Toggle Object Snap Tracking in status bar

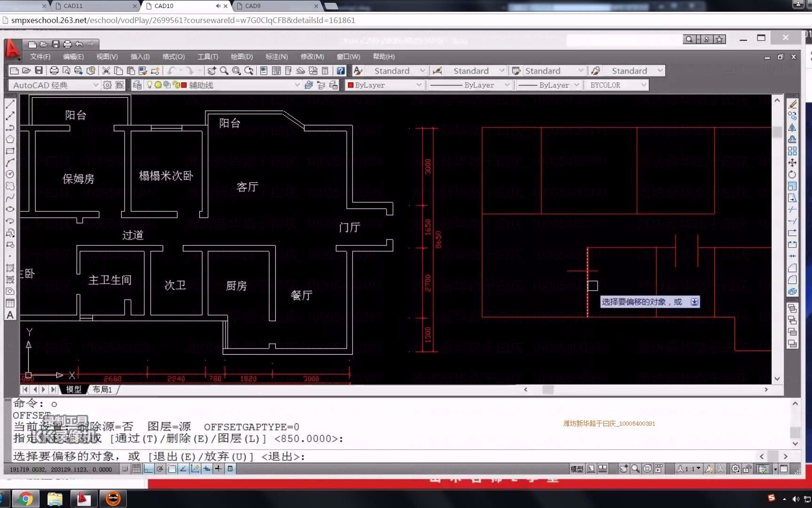(x=183, y=469)
